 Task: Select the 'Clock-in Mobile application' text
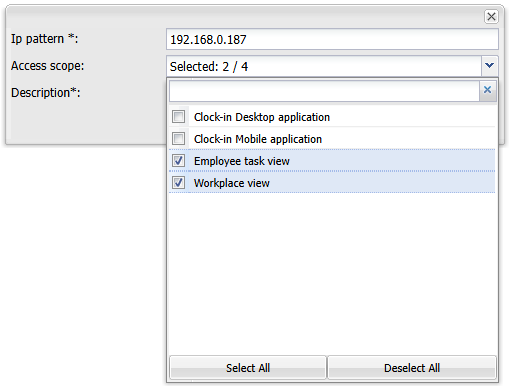(x=258, y=139)
